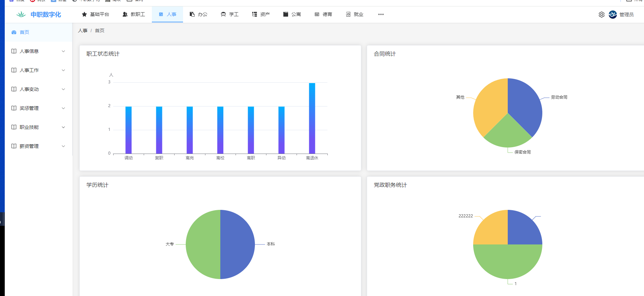This screenshot has width=644, height=296.
Task: Open the 办公 top menu
Action: [x=199, y=14]
